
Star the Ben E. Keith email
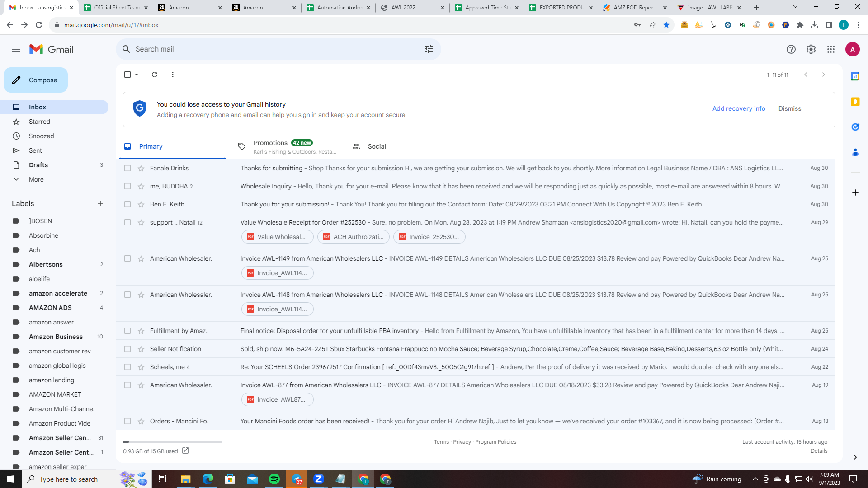tap(141, 204)
